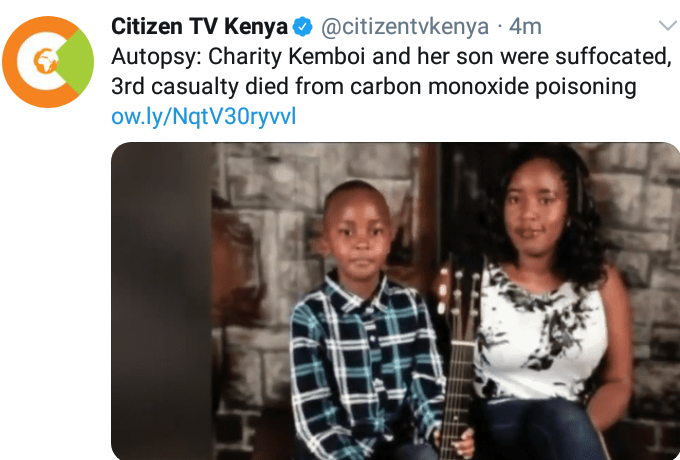This screenshot has height=460, width=680.
Task: Open the 4m timestamp permalink
Action: [x=525, y=27]
